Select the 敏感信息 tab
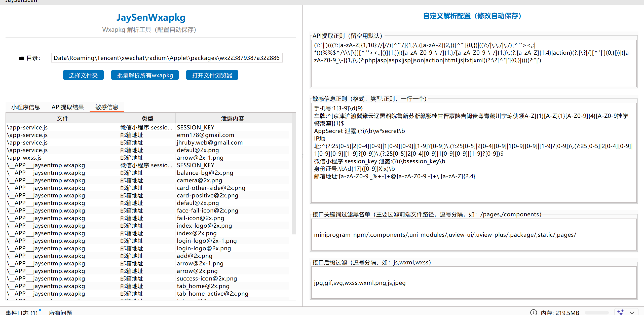This screenshot has height=315, width=644. coord(107,107)
